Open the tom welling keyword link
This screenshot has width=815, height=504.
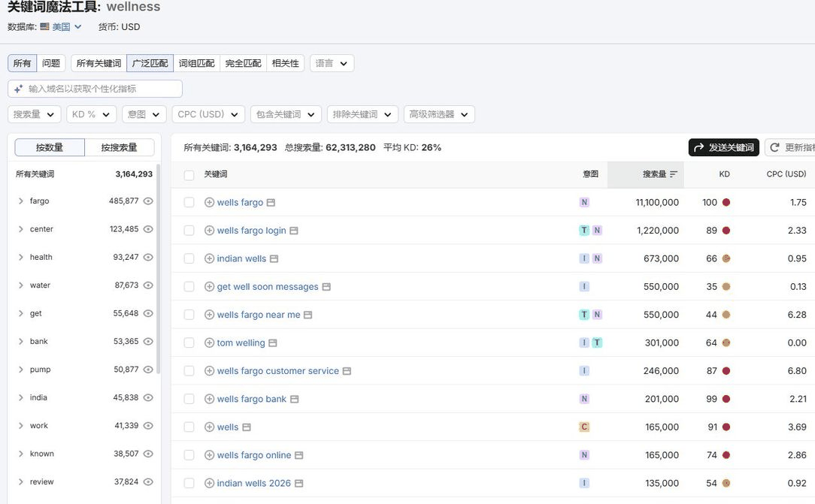coord(241,343)
